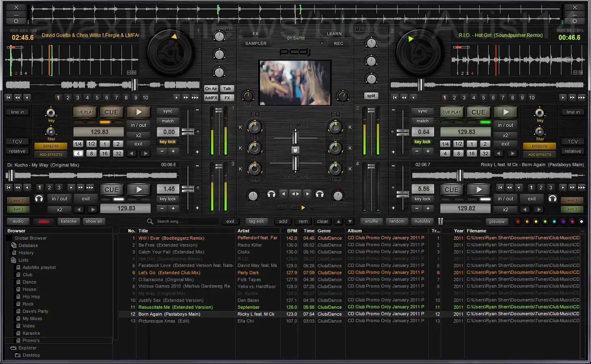Click the Database icon in the browser tree
This screenshot has height=364, width=591.
[14, 245]
